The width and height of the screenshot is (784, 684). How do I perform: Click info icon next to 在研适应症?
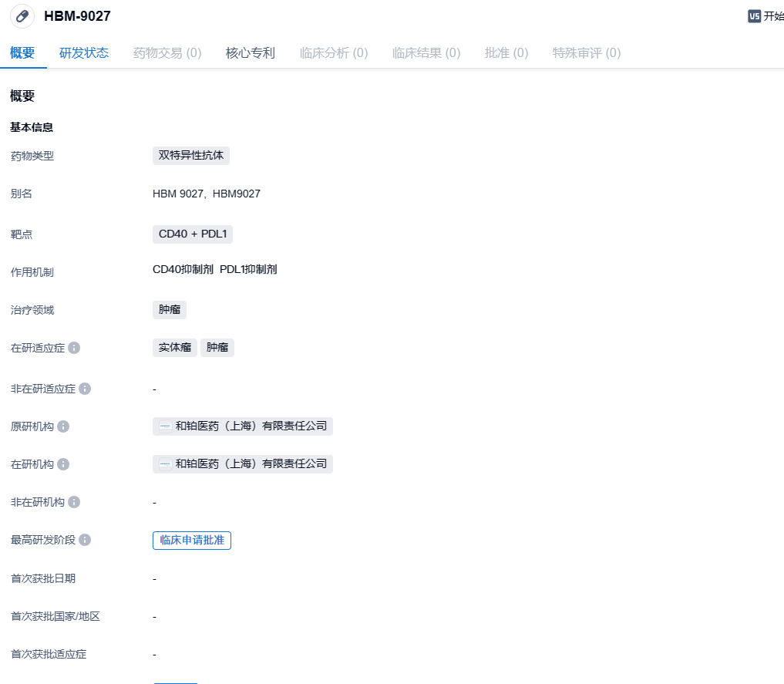pyautogui.click(x=74, y=348)
